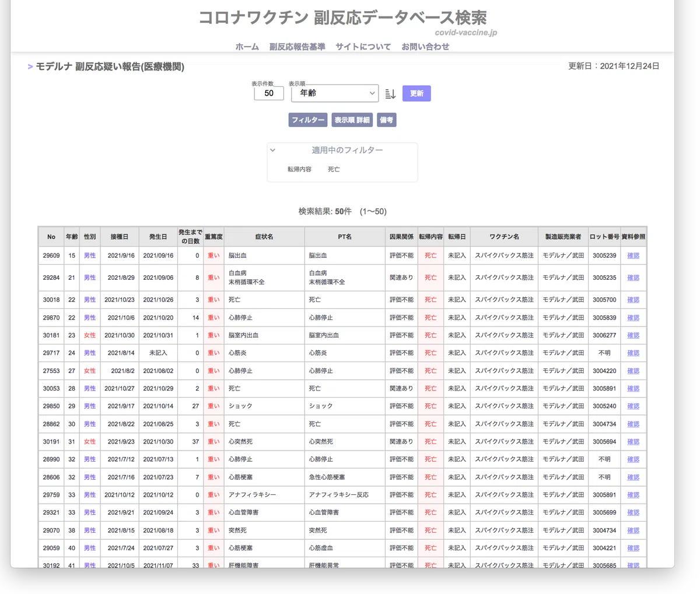Click 関連あり in row 30191

click(401, 441)
